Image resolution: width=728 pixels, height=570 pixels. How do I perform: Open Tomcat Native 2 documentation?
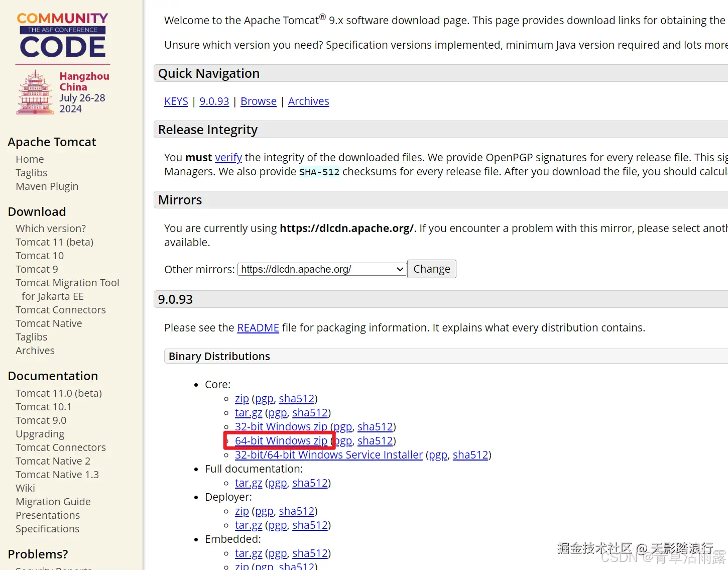click(53, 461)
